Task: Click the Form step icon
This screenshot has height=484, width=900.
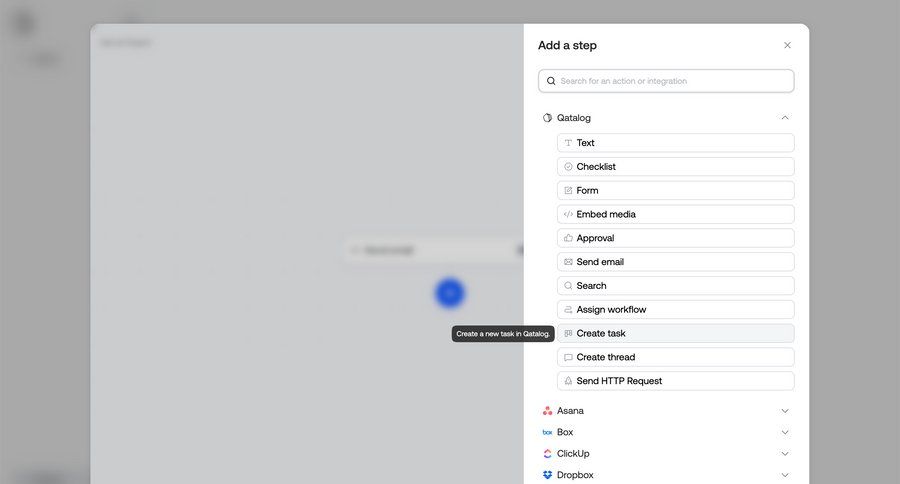Action: coord(568,191)
